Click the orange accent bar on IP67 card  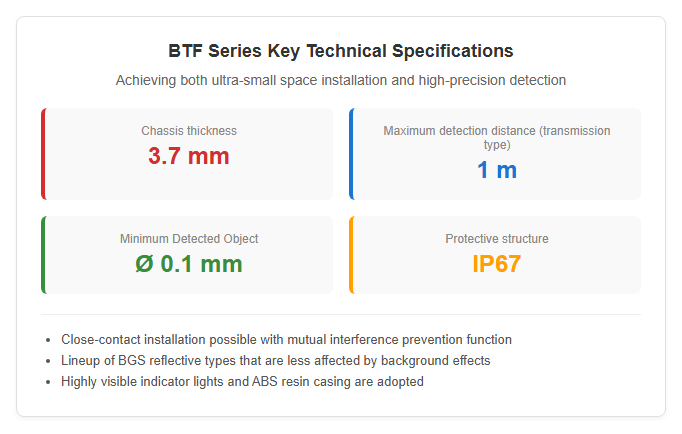[351, 255]
